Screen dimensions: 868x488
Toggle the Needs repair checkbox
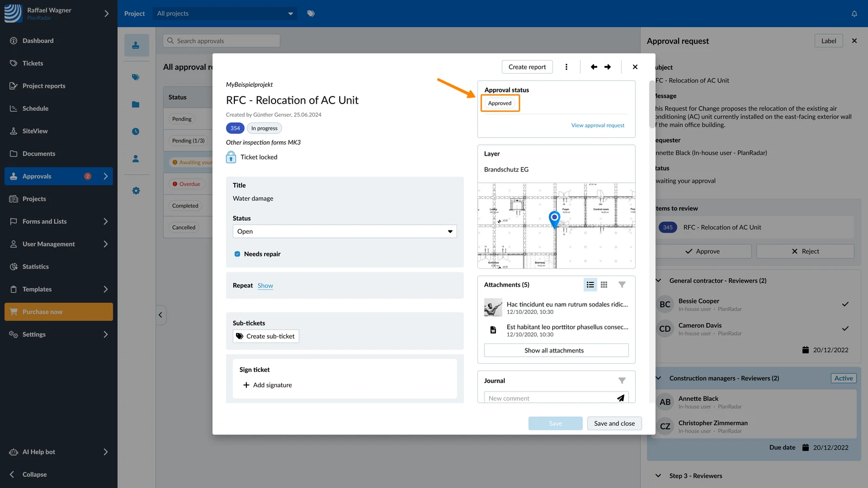237,254
